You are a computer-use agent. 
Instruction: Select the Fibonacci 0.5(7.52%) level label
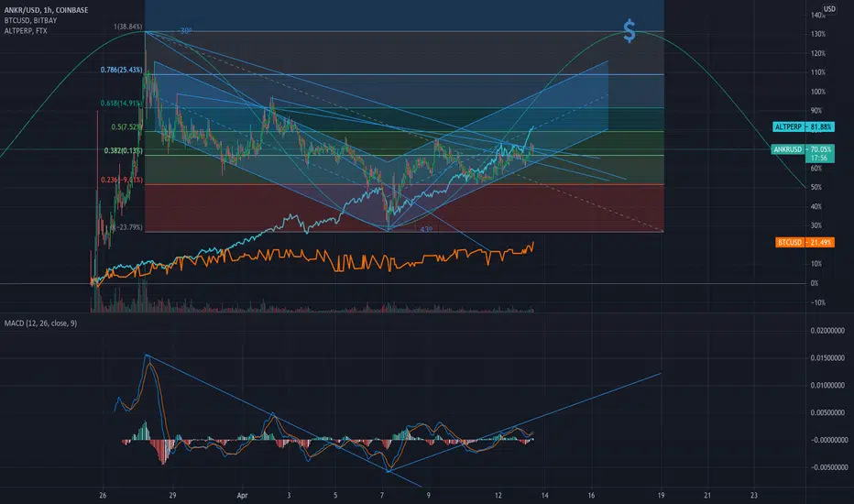tap(126, 127)
